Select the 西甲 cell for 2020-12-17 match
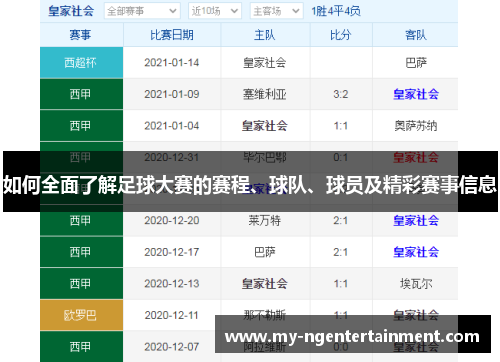The image size is (500, 362). click(x=81, y=252)
